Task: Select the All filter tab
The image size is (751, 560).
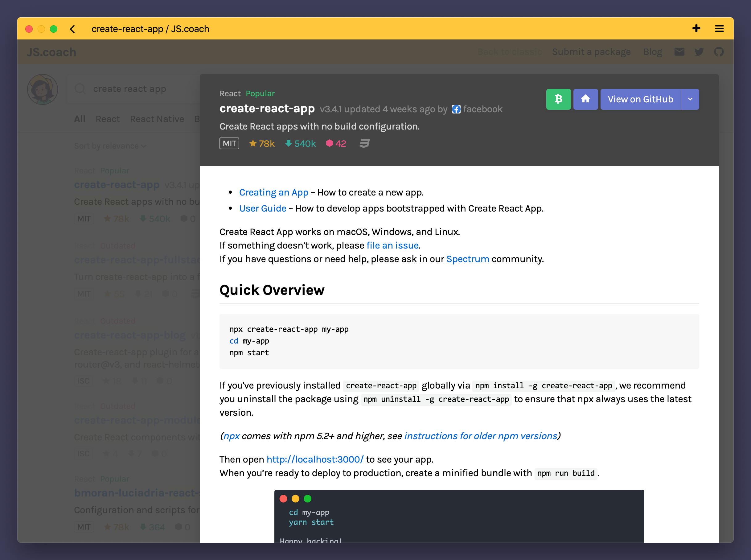Action: (x=80, y=119)
